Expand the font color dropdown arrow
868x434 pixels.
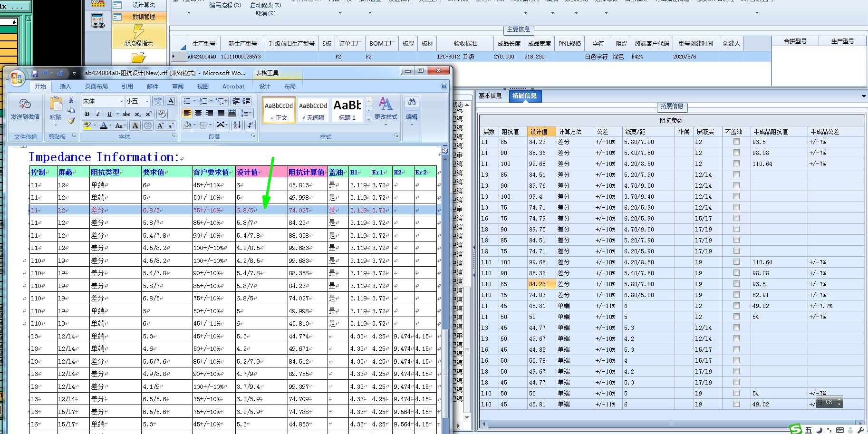110,125
